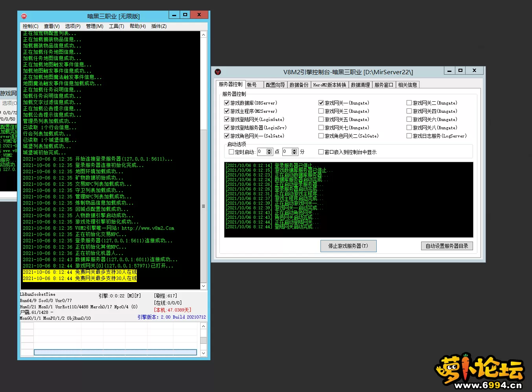Increase the hour stepper value
The image size is (532, 392).
point(269,150)
